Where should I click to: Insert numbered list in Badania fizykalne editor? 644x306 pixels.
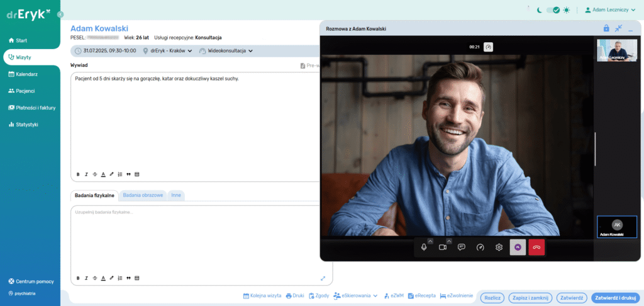120,278
